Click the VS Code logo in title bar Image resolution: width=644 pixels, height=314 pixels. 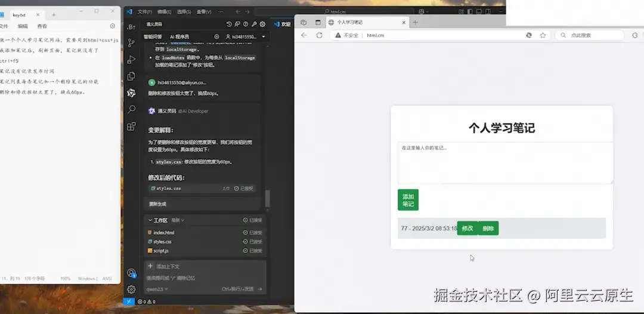(129, 11)
